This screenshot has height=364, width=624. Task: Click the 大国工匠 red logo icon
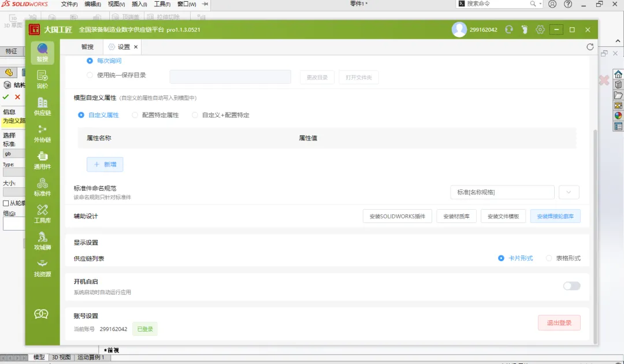pyautogui.click(x=34, y=29)
